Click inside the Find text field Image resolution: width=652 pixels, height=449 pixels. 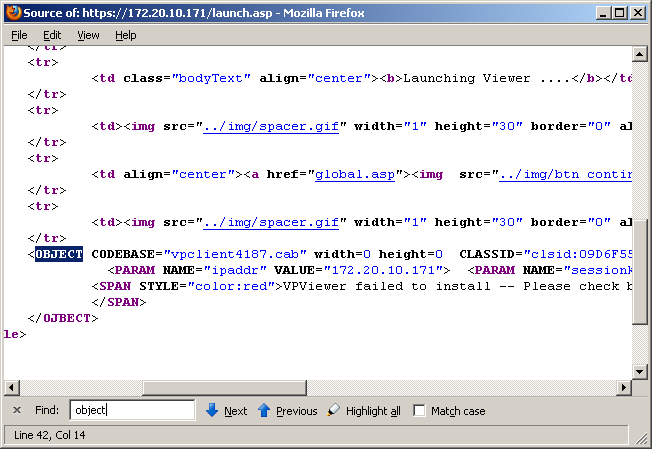(x=132, y=410)
